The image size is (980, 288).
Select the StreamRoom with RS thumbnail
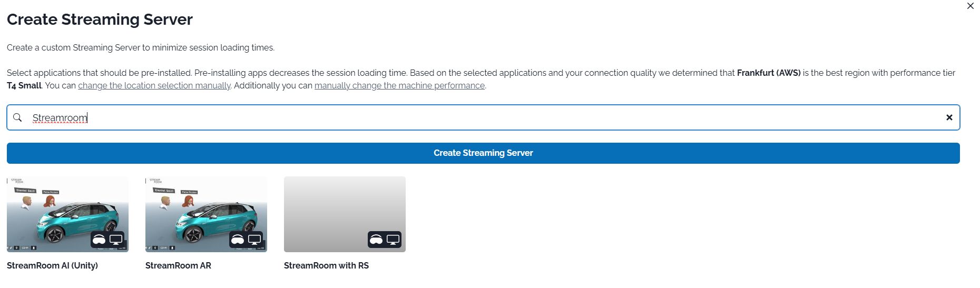coord(345,214)
